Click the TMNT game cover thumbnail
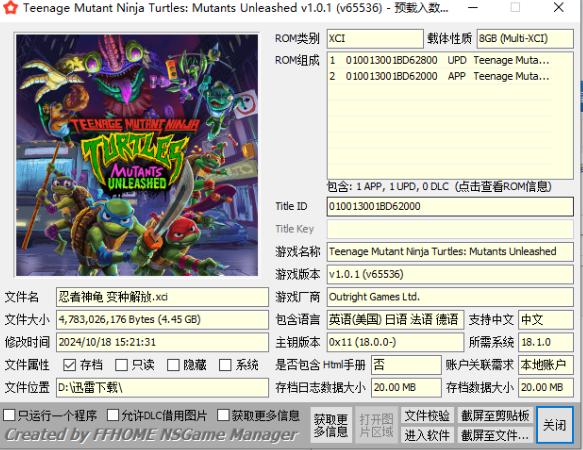This screenshot has height=450, width=583. tap(137, 155)
